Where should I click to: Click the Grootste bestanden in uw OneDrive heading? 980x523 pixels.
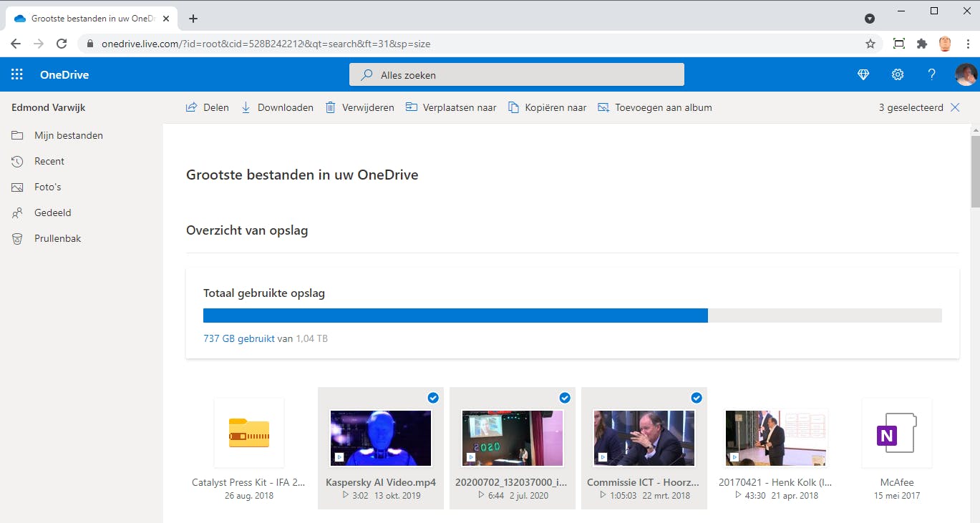(x=302, y=175)
